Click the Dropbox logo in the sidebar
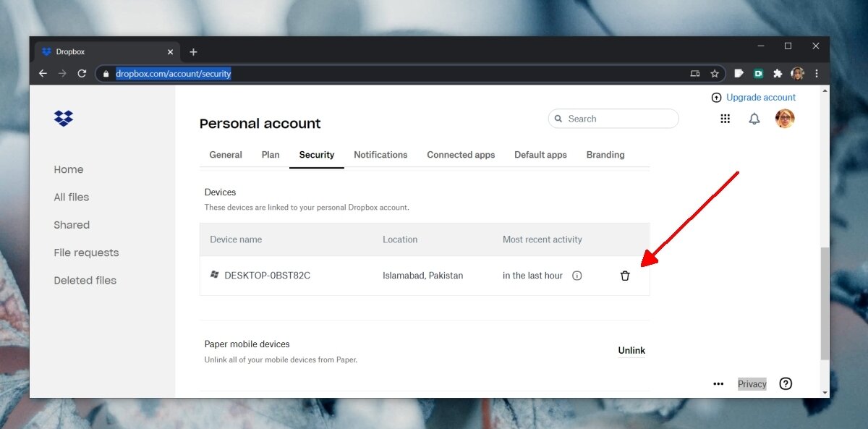This screenshot has height=429, width=868. click(63, 118)
